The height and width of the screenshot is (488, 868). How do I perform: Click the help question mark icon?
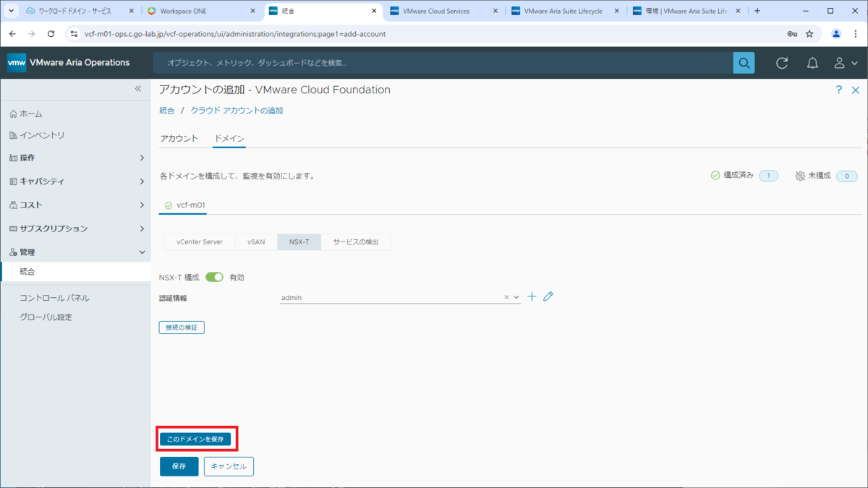[x=839, y=90]
